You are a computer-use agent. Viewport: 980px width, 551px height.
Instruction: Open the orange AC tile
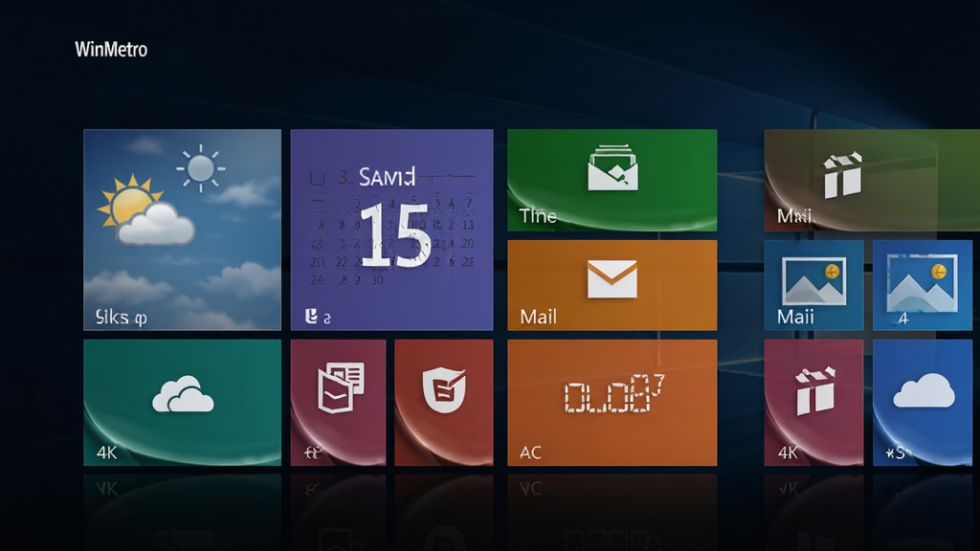tap(612, 403)
